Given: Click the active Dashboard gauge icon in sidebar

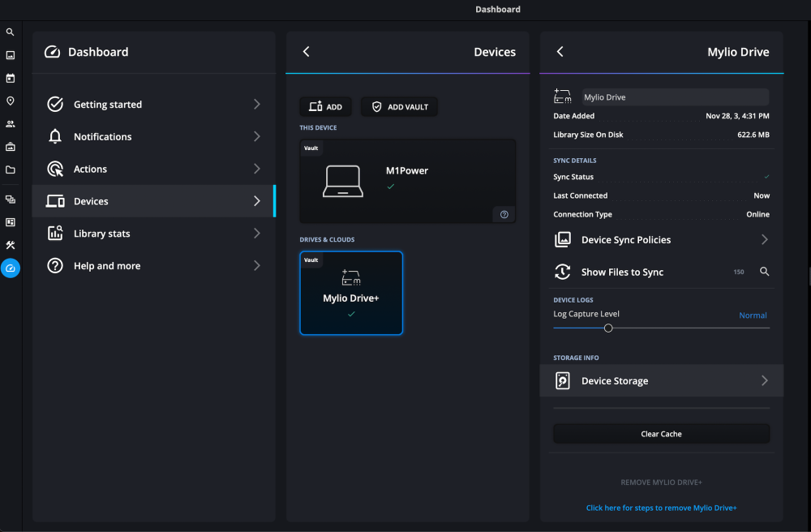Looking at the screenshot, I should click(10, 268).
